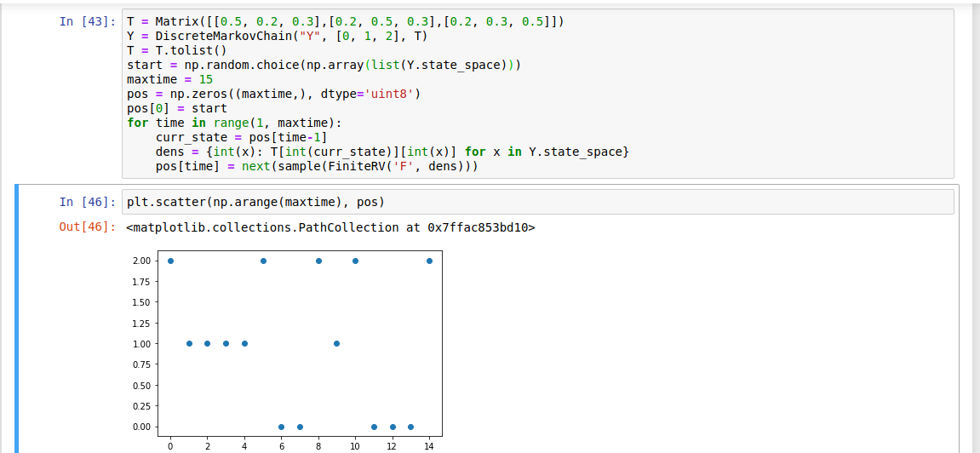Click the 'maxtime = 15' line
The width and height of the screenshot is (980, 453).
click(x=169, y=79)
